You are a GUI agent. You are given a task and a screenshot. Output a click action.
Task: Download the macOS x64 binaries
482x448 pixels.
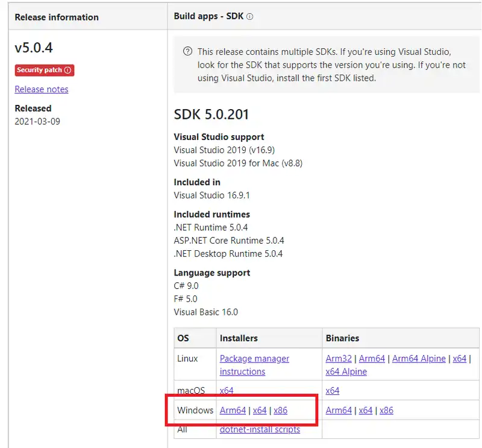[x=333, y=391]
